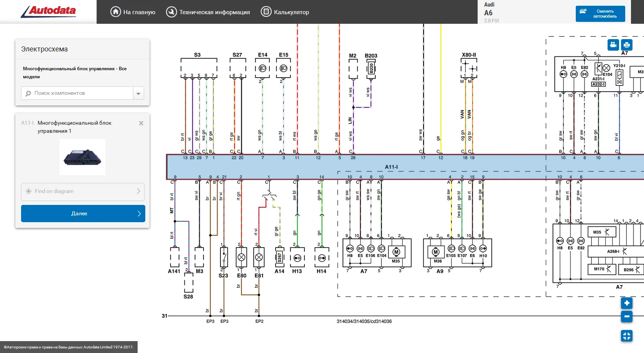Viewport: 644px width, 353px height.
Task: Click the E80 lamp symbol
Action: coord(241,257)
